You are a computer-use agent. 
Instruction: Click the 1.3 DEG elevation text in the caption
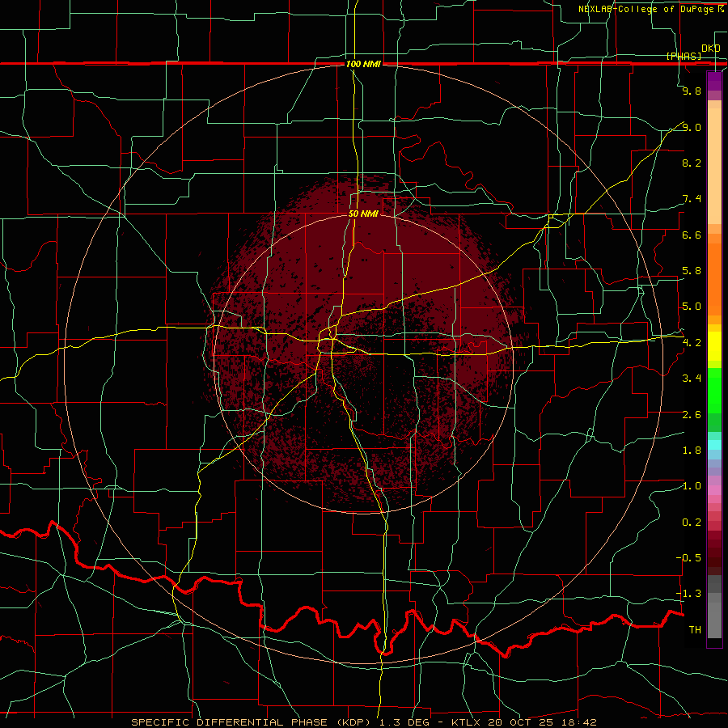406,722
